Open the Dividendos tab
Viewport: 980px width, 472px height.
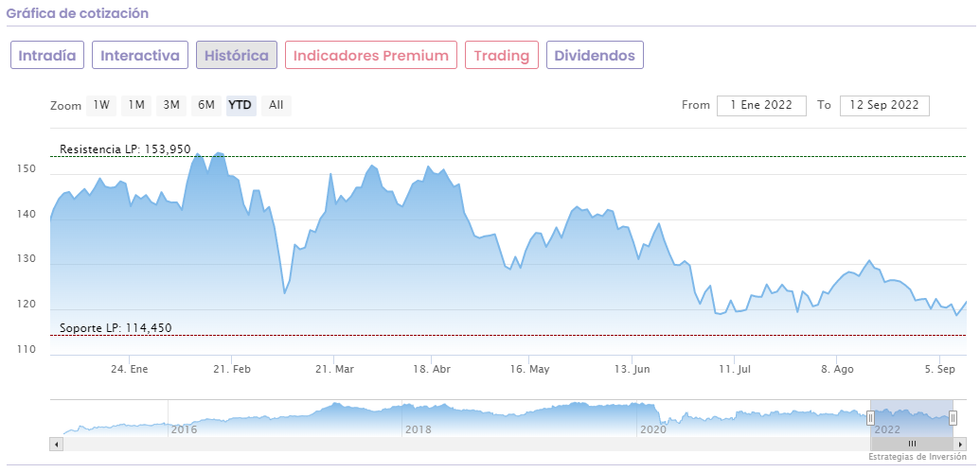(x=595, y=55)
